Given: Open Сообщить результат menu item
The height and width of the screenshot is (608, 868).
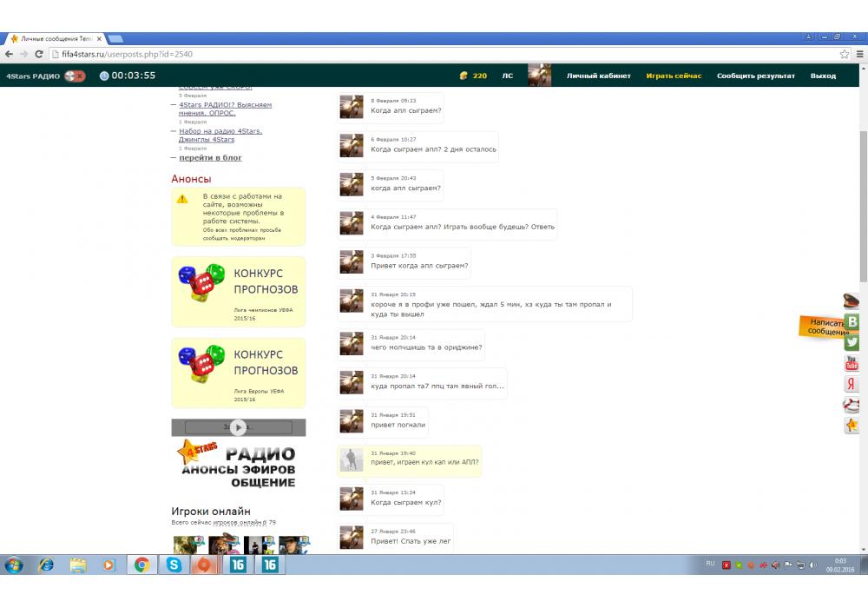Looking at the screenshot, I should click(x=755, y=76).
